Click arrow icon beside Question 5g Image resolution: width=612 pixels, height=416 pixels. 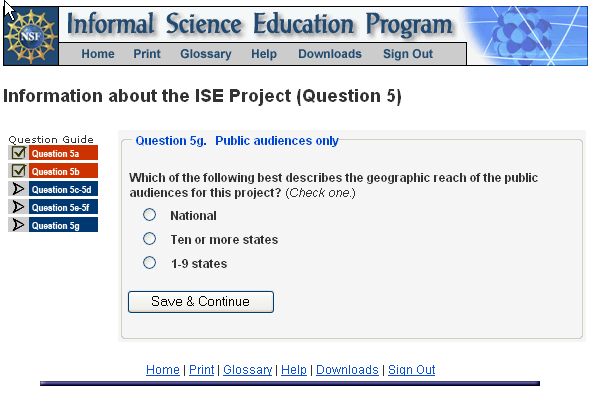pos(18,225)
